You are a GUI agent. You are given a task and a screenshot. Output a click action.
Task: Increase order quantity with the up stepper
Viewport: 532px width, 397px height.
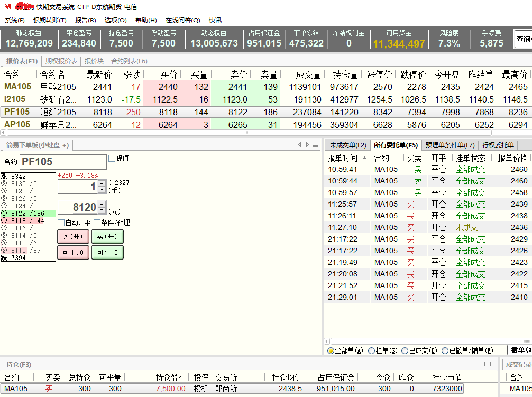tap(102, 183)
